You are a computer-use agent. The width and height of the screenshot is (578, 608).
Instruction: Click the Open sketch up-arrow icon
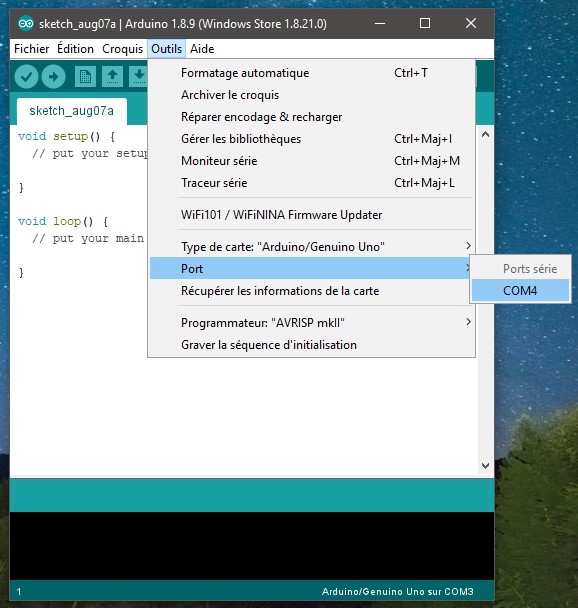[113, 76]
